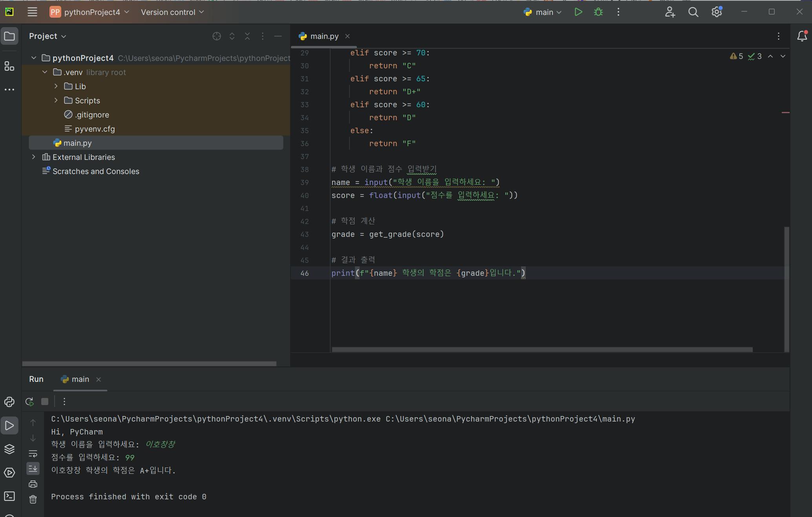This screenshot has width=812, height=517.
Task: Open the Structure tool window
Action: click(x=9, y=66)
